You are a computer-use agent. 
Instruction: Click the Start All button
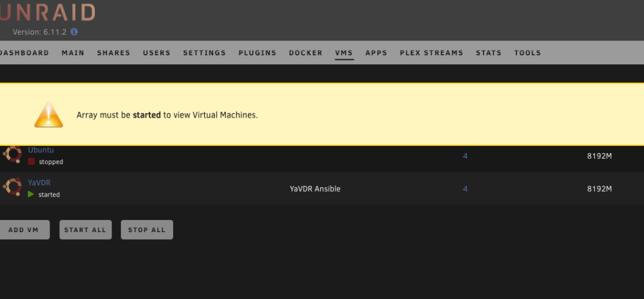[x=86, y=230]
